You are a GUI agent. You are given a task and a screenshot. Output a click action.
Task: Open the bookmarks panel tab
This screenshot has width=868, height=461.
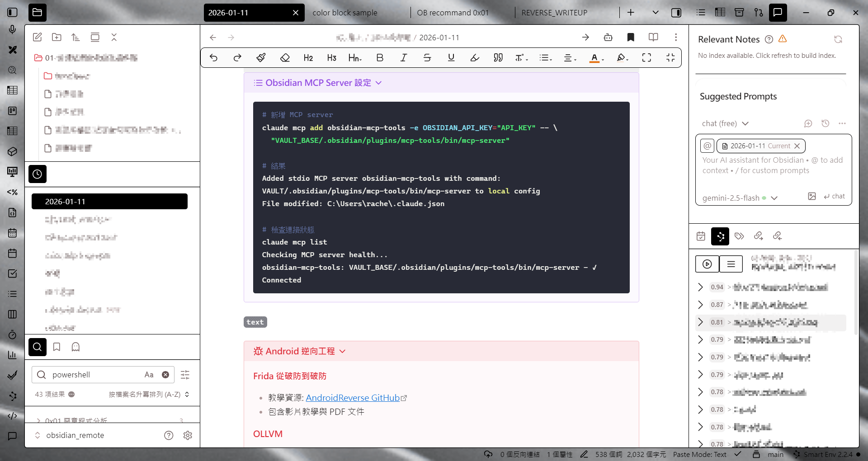[57, 347]
